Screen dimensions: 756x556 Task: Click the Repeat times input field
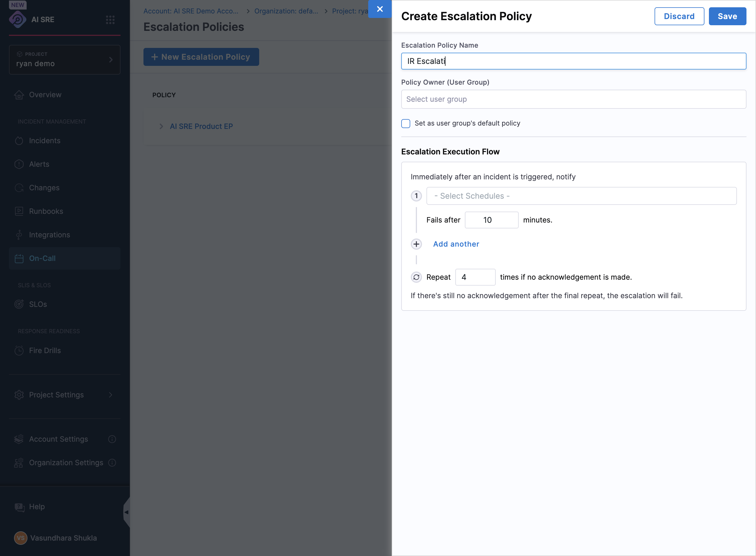475,277
